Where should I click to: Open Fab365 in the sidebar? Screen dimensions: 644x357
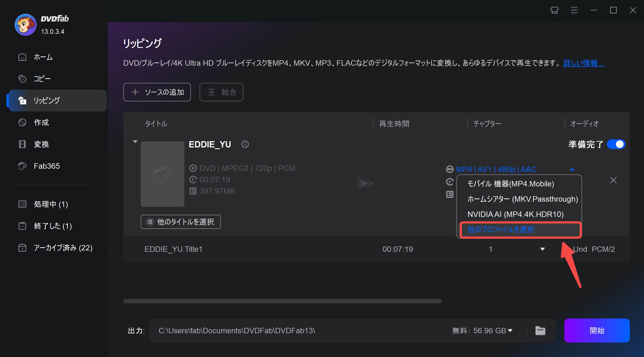57,166
